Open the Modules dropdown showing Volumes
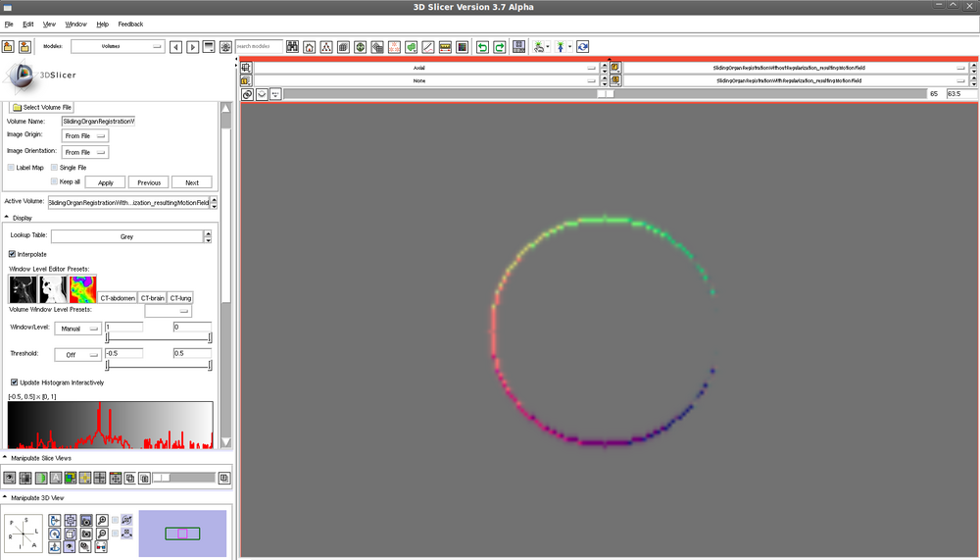 pyautogui.click(x=118, y=46)
